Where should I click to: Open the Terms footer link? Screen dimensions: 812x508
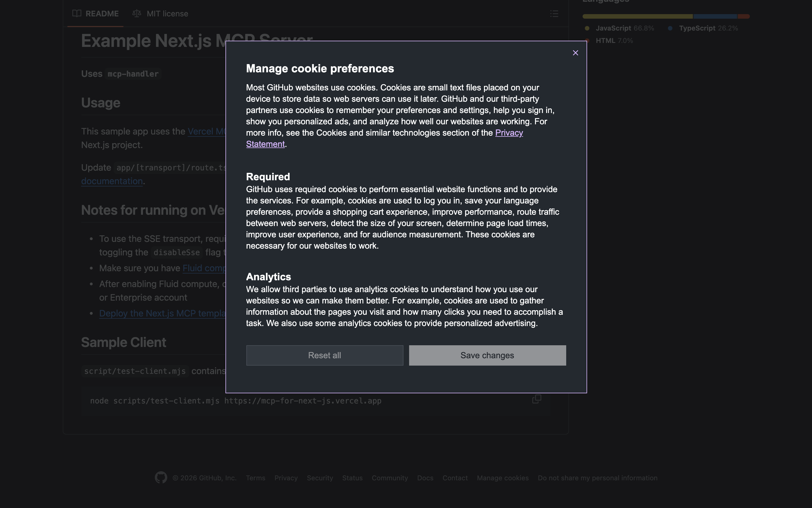(x=255, y=478)
